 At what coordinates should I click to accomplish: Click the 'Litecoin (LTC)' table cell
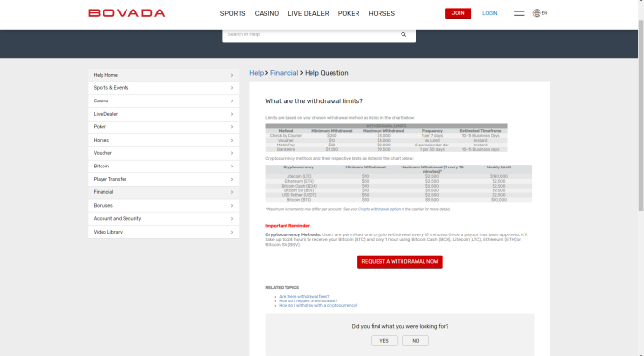[x=299, y=176]
